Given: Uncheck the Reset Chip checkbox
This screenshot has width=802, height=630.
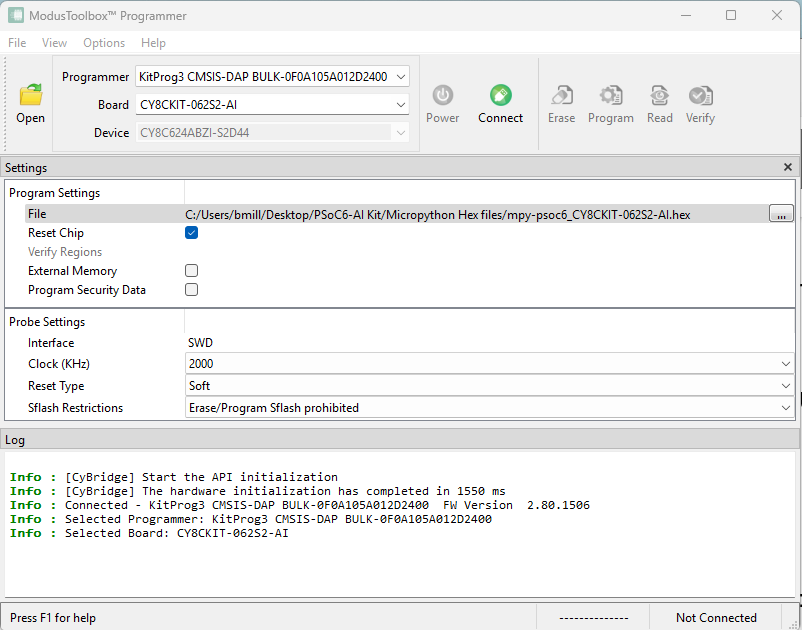Looking at the screenshot, I should pos(191,233).
